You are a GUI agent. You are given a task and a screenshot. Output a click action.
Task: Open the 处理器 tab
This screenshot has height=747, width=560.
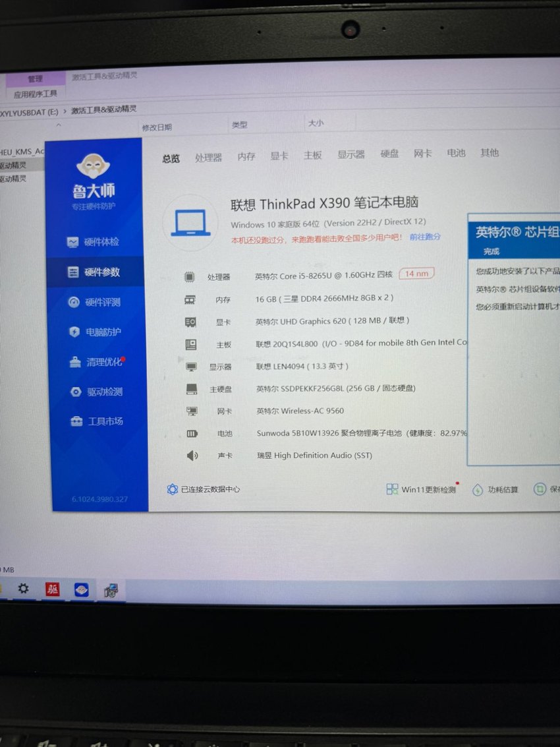209,157
